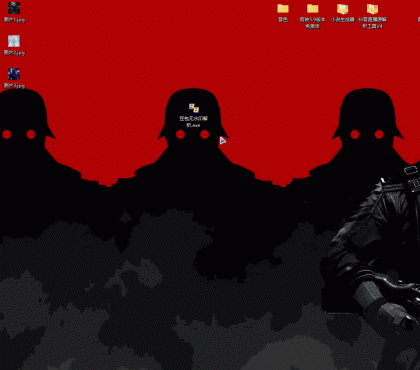The height and width of the screenshot is (370, 420).
Task: Select the 小说生成器 folder icon
Action: click(342, 8)
